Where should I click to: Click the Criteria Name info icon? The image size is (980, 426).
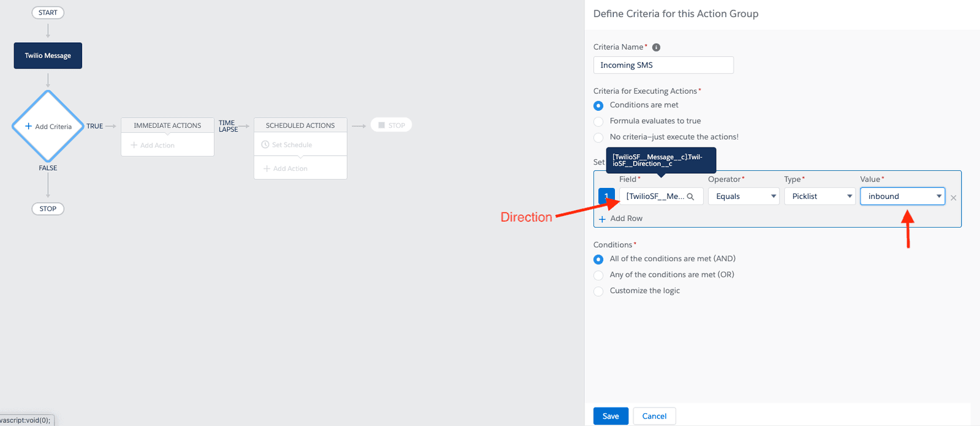pyautogui.click(x=656, y=48)
